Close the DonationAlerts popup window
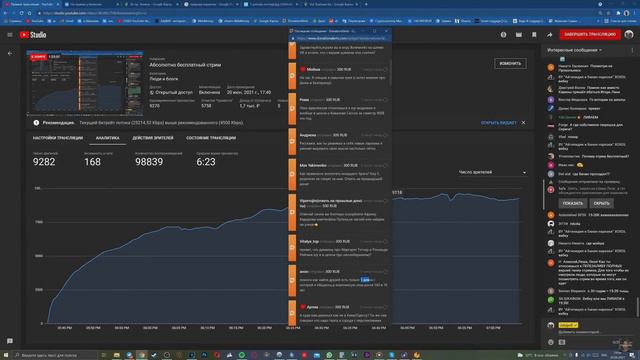The height and width of the screenshot is (360, 640). 386,31
